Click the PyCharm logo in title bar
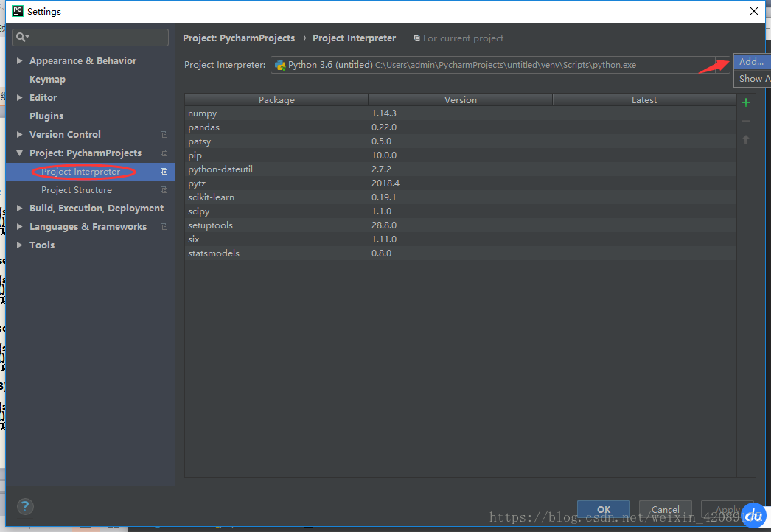771x532 pixels. click(x=17, y=11)
